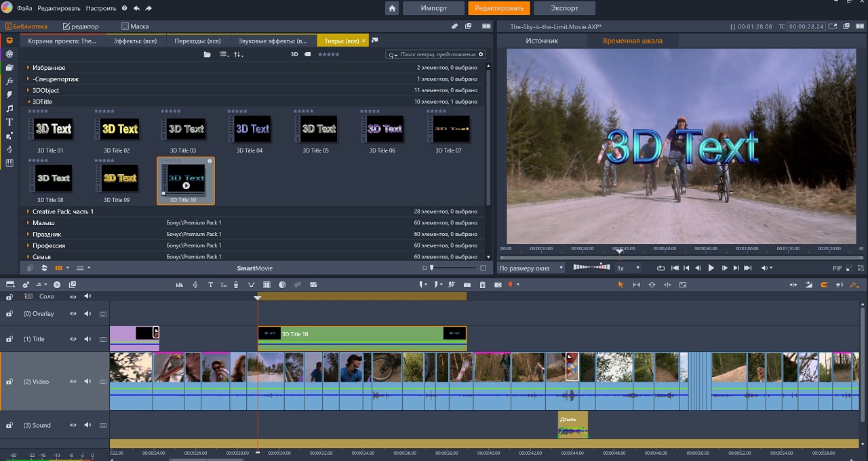868x461 pixels.
Task: Click the SmartMovie button
Action: coord(254,268)
